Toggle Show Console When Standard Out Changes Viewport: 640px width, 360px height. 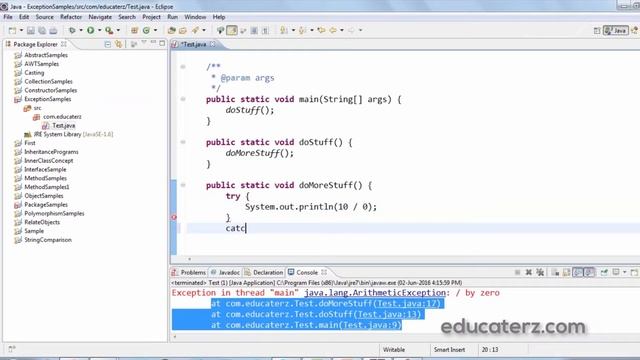[x=578, y=272]
